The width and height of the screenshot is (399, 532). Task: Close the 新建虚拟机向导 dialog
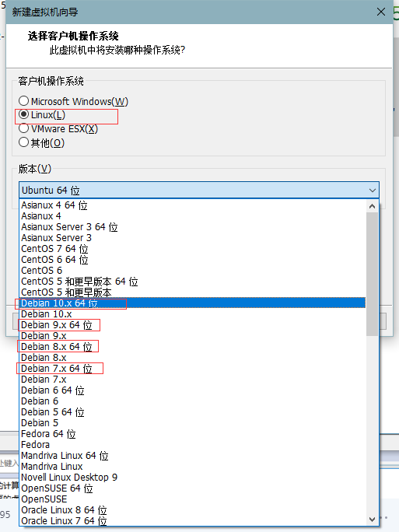pos(381,12)
